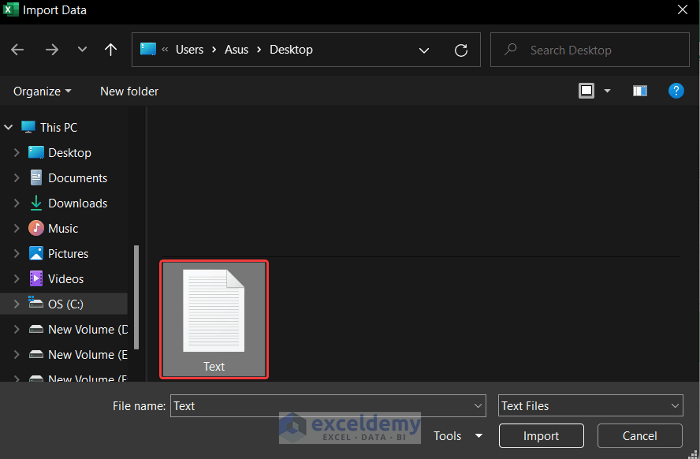Go back using the back arrow
The height and width of the screenshot is (459, 700).
[17, 50]
